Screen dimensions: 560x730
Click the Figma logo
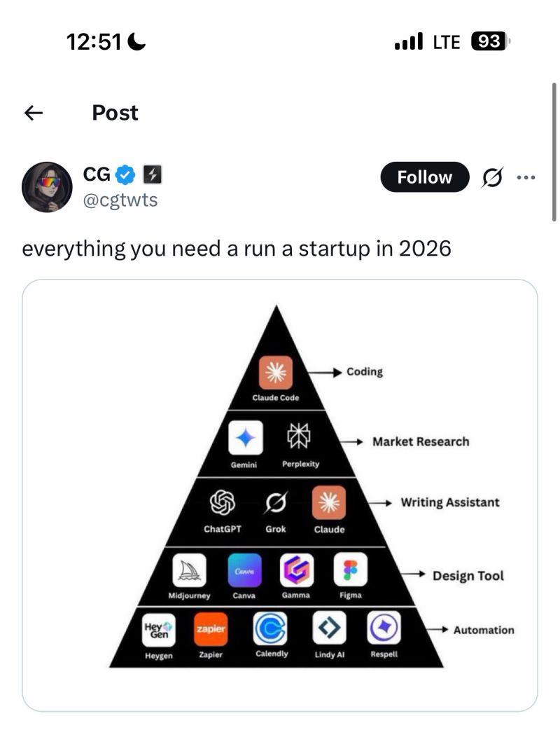[x=351, y=570]
